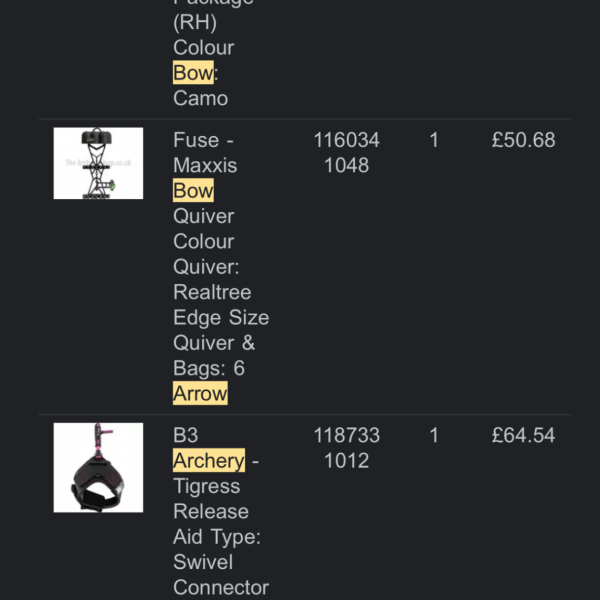This screenshot has height=600, width=600.
Task: Click the Tigress Release text
Action: pyautogui.click(x=211, y=499)
